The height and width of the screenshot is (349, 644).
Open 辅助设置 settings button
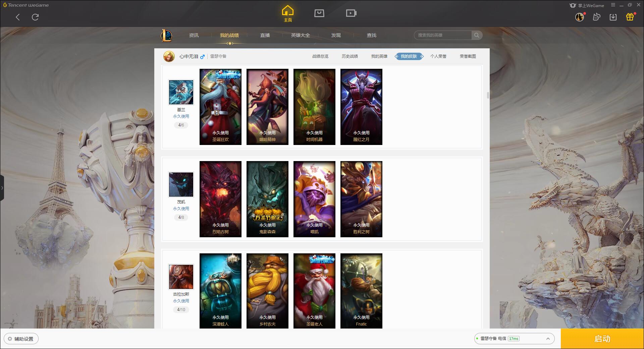(21, 339)
